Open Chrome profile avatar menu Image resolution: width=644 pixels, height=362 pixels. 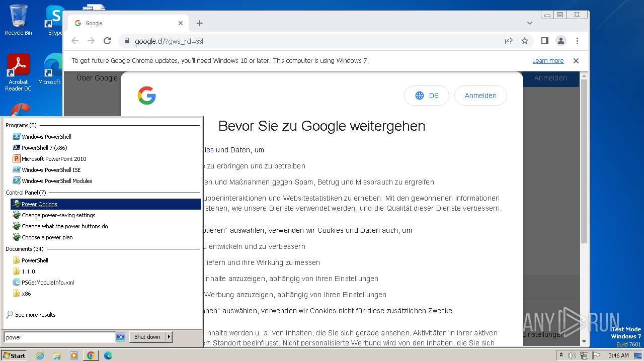[x=561, y=41]
